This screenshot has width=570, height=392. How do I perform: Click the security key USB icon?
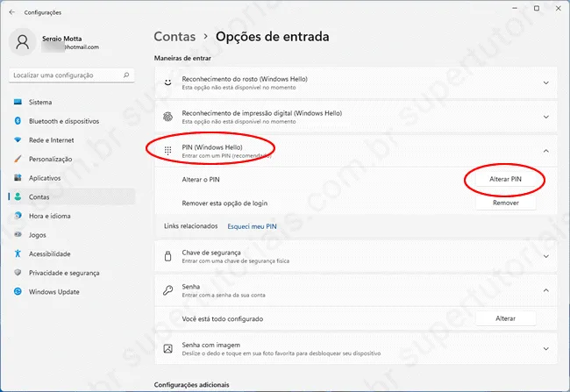[x=167, y=256]
